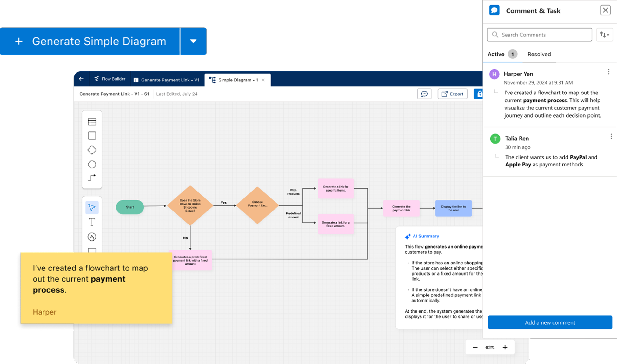Select the table shape tool
Image resolution: width=617 pixels, height=364 pixels.
click(92, 122)
